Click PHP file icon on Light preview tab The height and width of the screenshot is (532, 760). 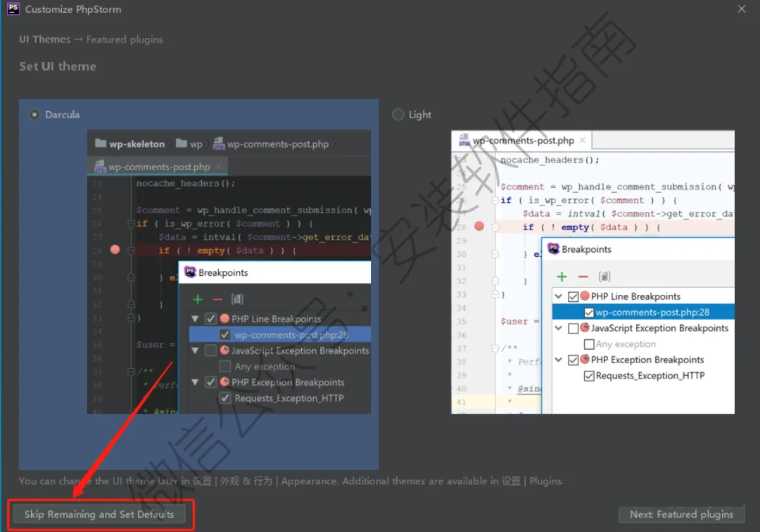(x=464, y=140)
